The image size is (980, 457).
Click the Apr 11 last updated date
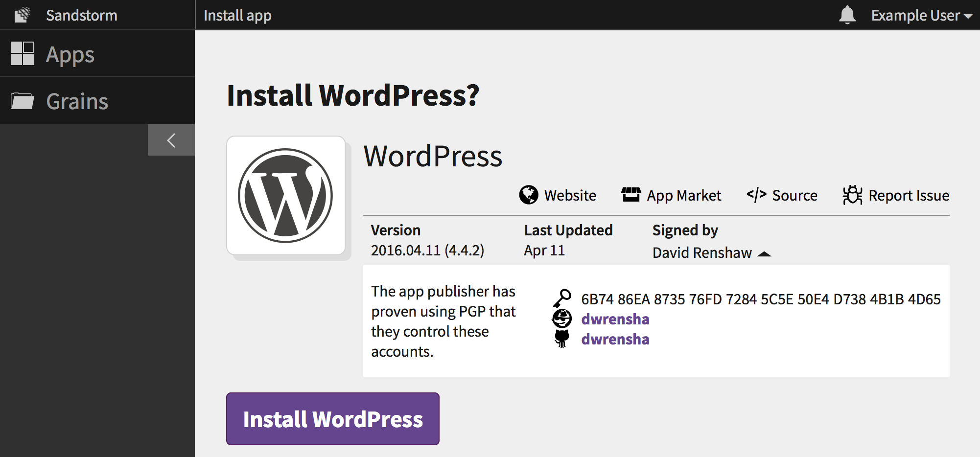pos(544,251)
